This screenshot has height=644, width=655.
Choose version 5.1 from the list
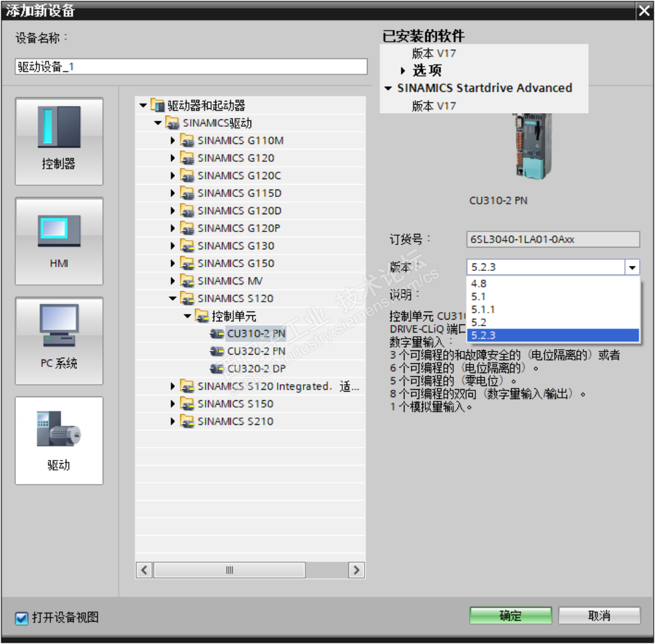(553, 296)
